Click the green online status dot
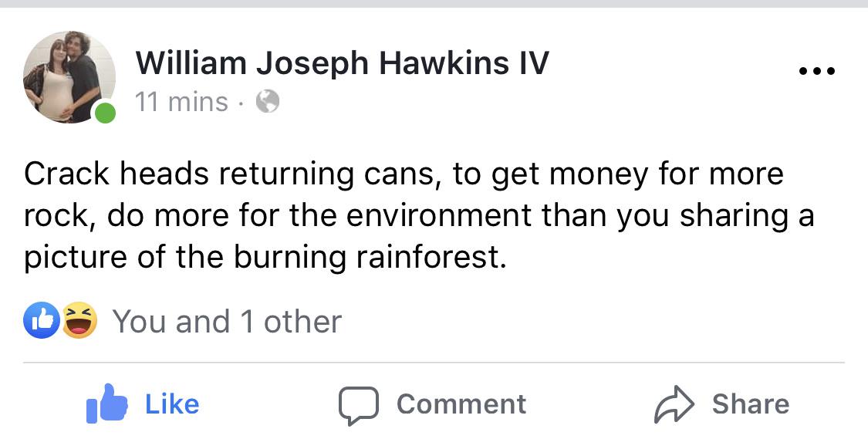 pos(104,113)
